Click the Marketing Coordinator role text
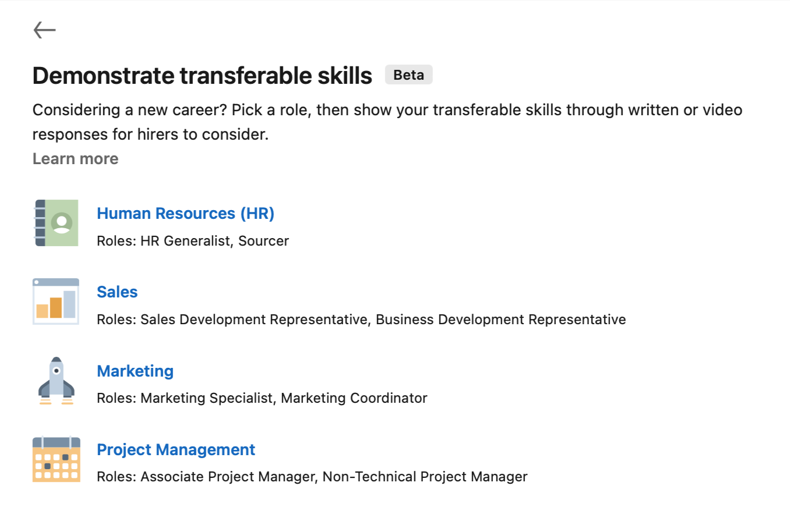The image size is (790, 532). tap(354, 398)
